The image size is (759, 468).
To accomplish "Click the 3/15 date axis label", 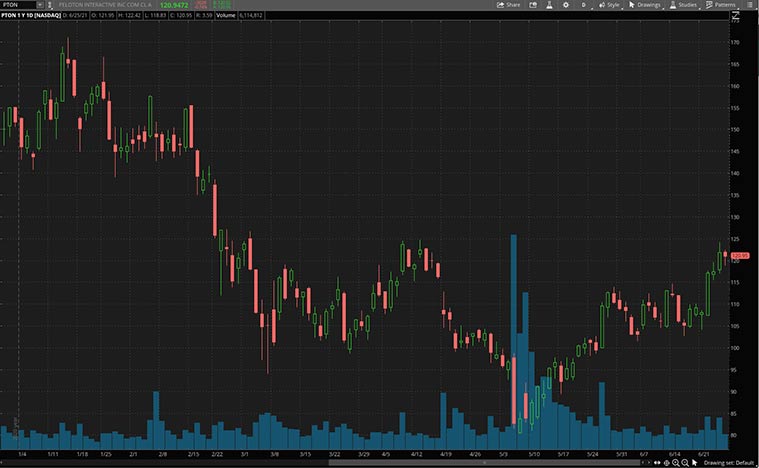I will click(x=305, y=454).
